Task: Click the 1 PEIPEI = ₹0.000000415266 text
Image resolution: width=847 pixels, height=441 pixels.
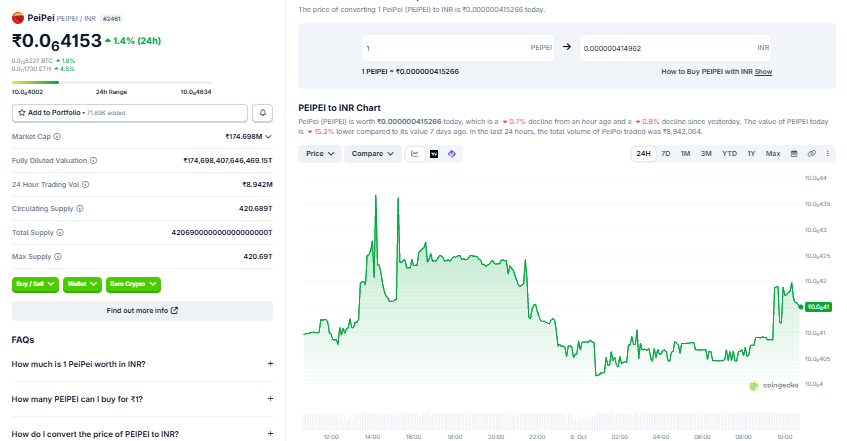Action: pos(410,72)
